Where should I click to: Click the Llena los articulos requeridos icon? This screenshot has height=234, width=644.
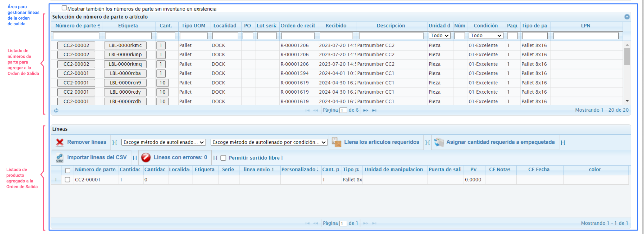click(x=336, y=142)
